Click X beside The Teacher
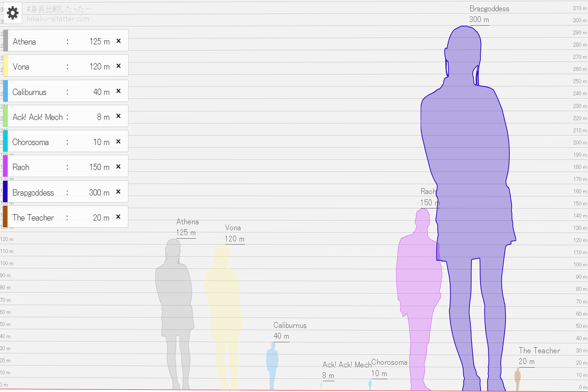 coord(118,216)
